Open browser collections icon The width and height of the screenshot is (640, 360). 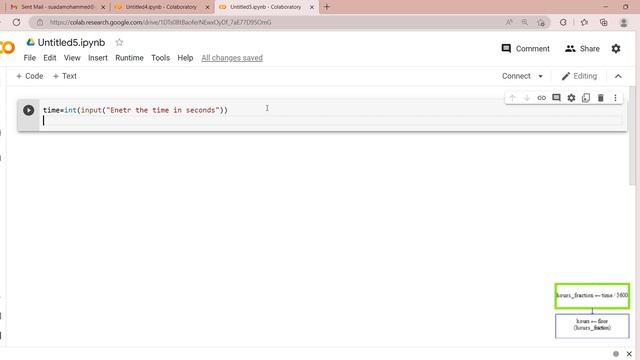[x=604, y=22]
